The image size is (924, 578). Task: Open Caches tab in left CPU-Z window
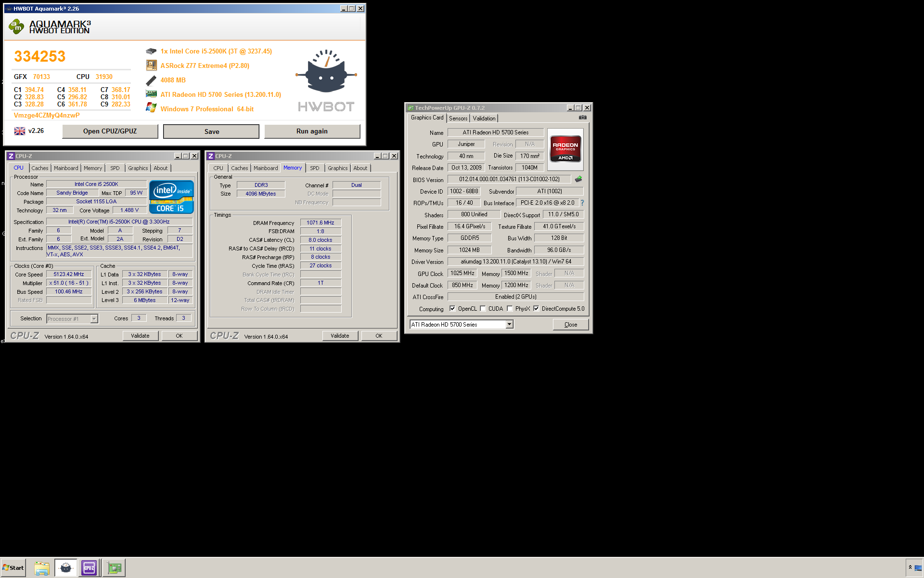[x=40, y=168]
